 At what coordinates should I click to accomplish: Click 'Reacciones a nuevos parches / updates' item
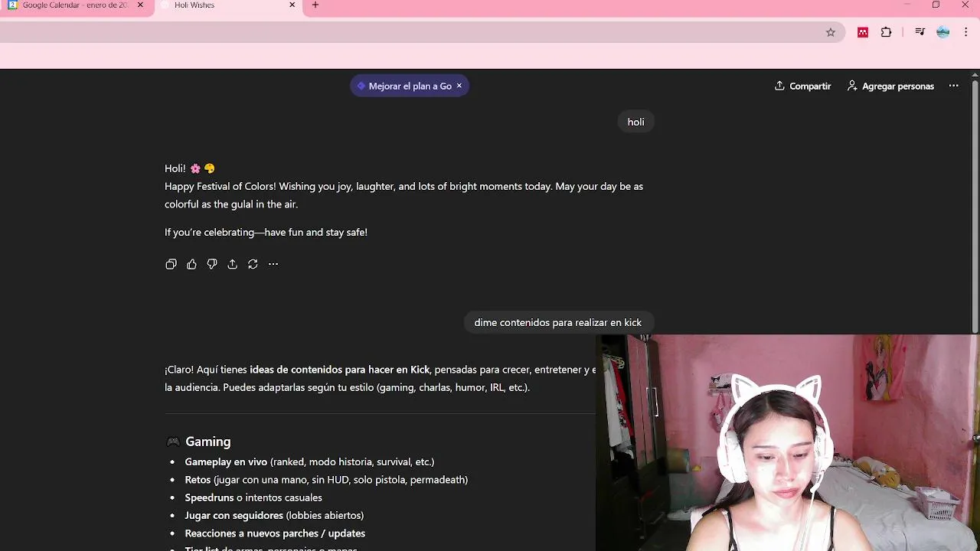pos(275,533)
